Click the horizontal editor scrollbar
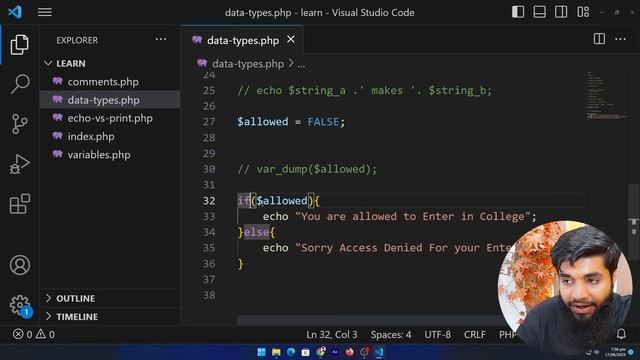 (x=369, y=320)
